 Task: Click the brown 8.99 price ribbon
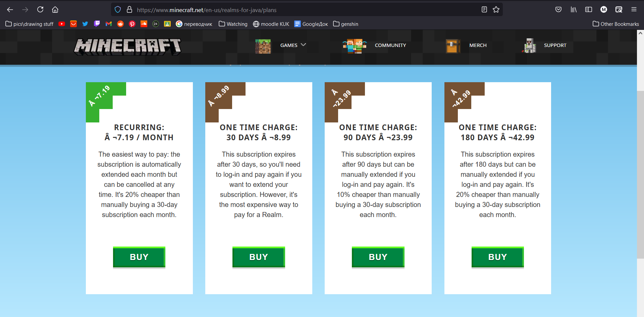click(x=219, y=96)
